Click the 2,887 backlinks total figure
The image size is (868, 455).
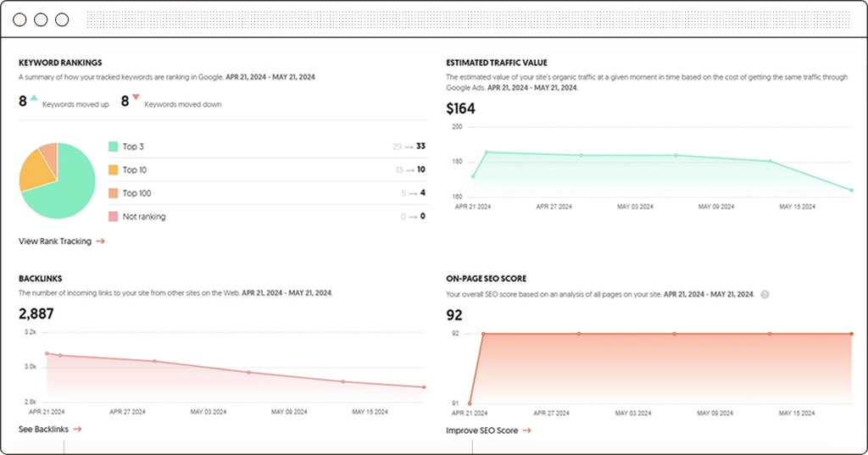[x=36, y=314]
